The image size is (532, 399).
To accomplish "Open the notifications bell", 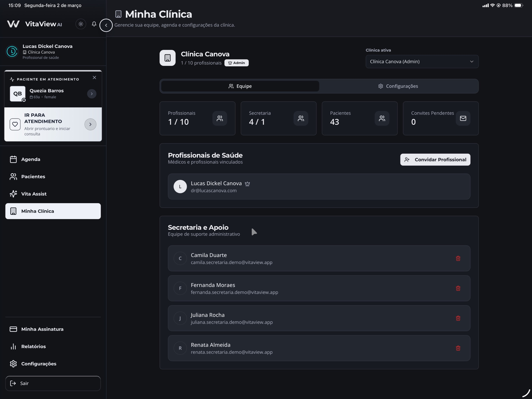I will (94, 24).
